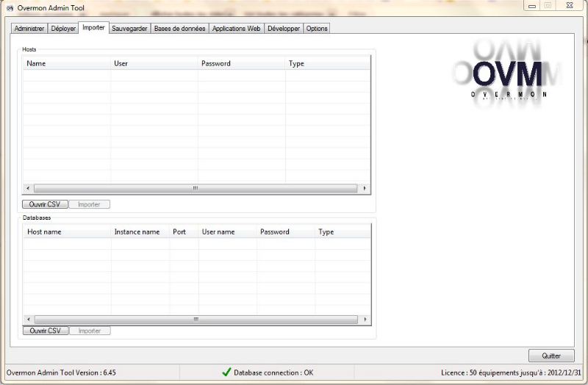
Task: Switch to the Administrer tab
Action: pyautogui.click(x=29, y=29)
